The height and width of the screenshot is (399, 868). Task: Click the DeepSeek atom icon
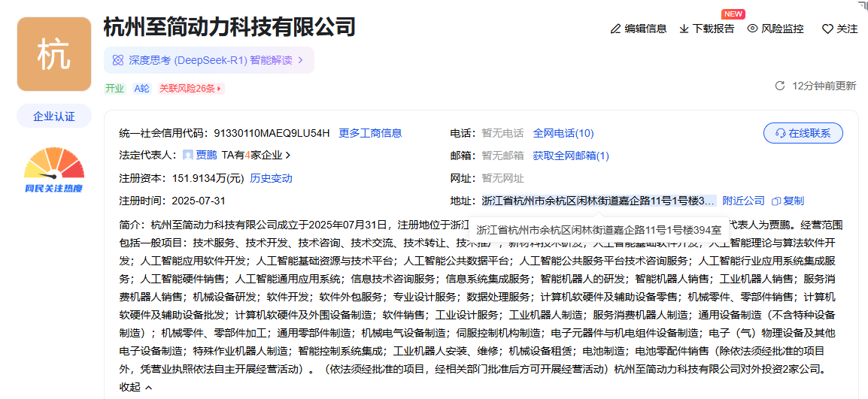117,60
